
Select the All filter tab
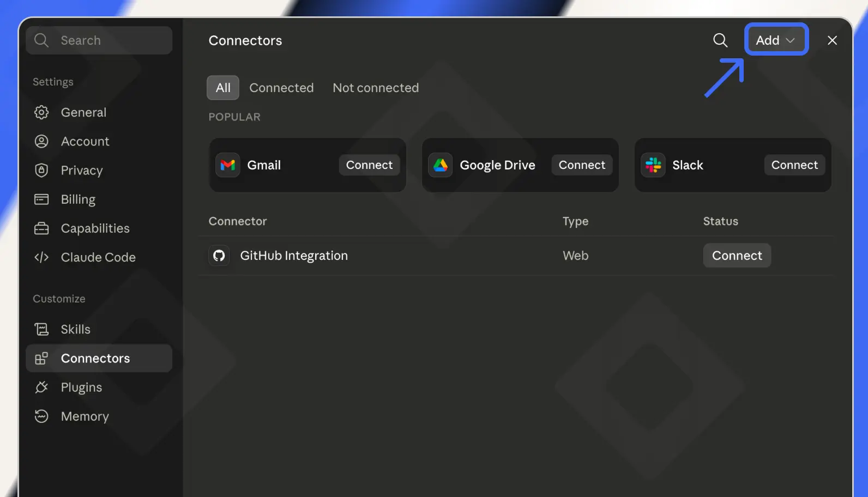tap(223, 88)
